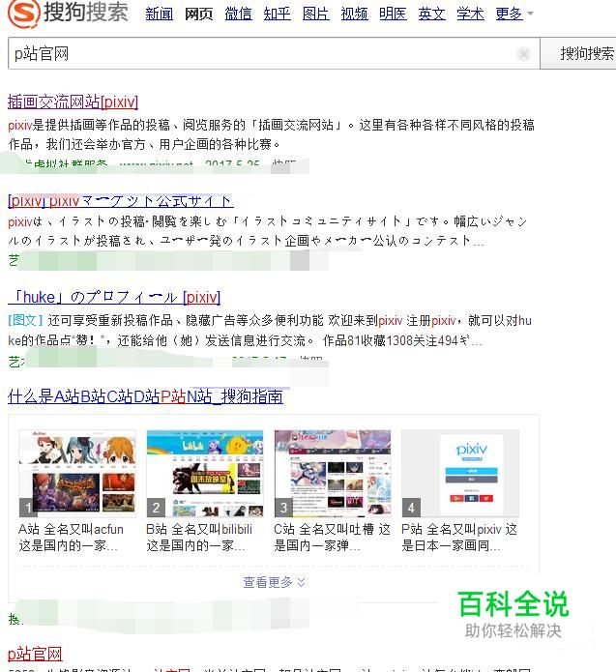616x672 pixels.
Task: Open the 明医 tab
Action: click(x=393, y=14)
